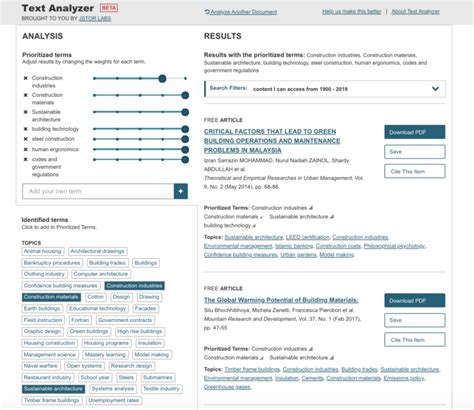This screenshot has height=410, width=474.
Task: Open the JSTOR Labs link
Action: point(95,19)
